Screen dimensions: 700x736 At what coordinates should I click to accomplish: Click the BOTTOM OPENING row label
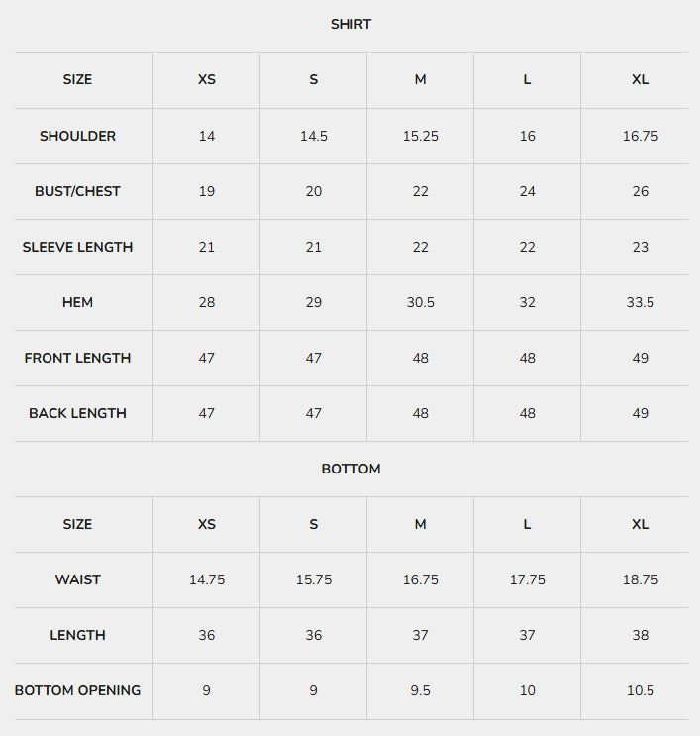point(77,690)
